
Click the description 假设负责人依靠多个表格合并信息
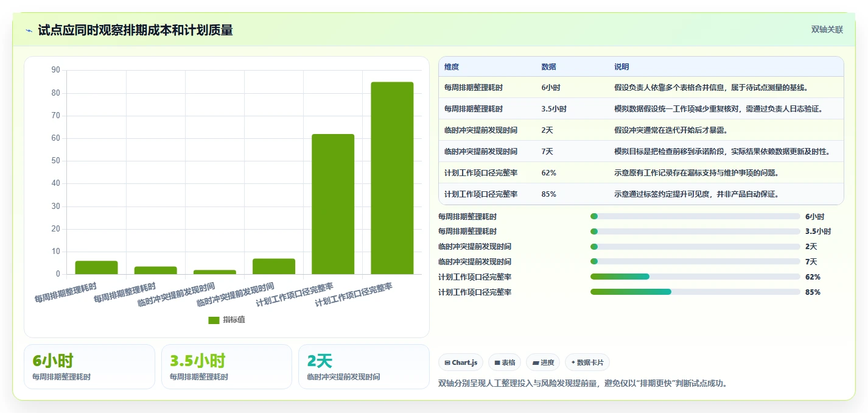click(711, 88)
